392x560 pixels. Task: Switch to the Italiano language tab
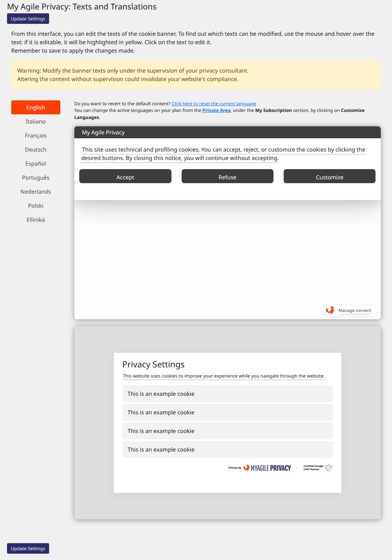point(36,121)
